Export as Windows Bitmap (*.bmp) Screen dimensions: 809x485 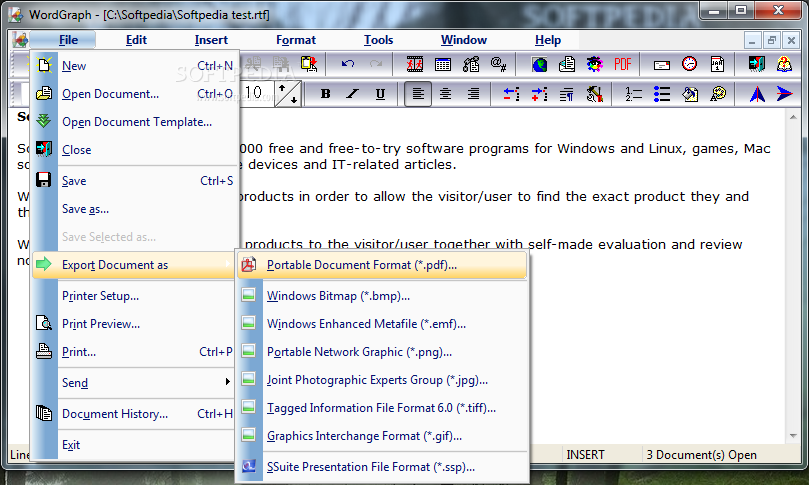[x=382, y=296]
